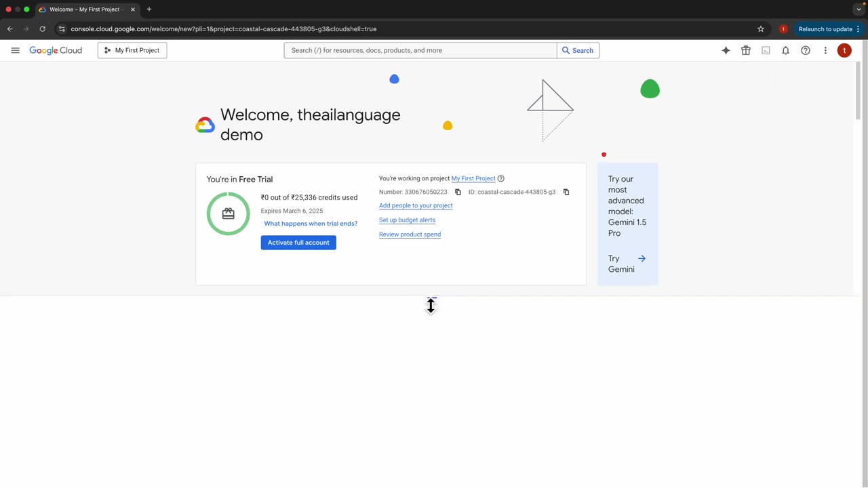Click Activate full account button

[298, 243]
